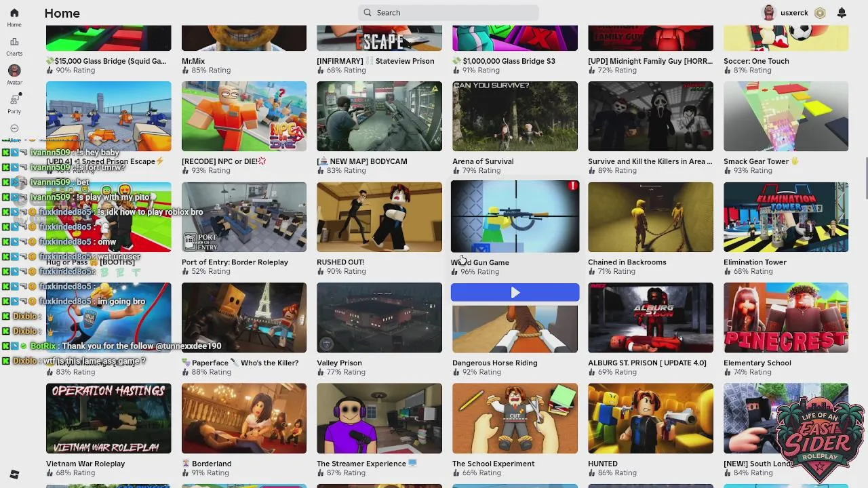Click "Soccer: One Touch" title
This screenshot has width=868, height=488.
point(756,61)
